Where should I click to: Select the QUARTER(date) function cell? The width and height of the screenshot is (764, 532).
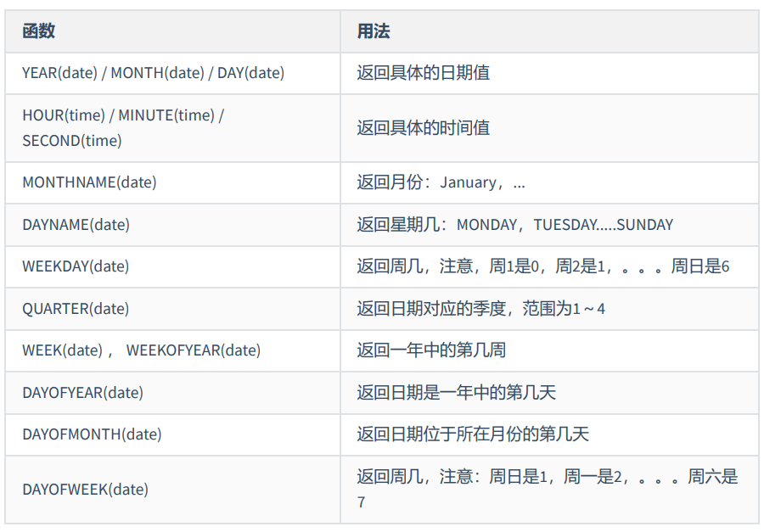pos(76,309)
